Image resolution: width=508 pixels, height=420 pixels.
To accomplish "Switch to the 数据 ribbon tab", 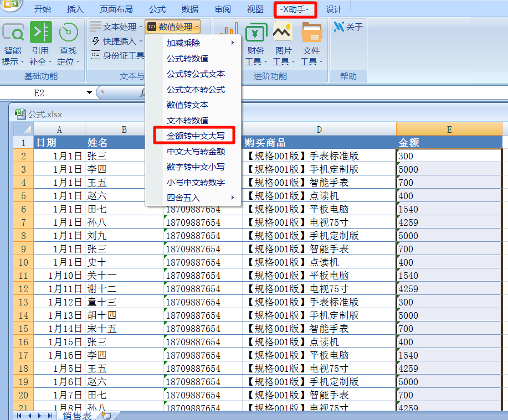I will 190,9.
